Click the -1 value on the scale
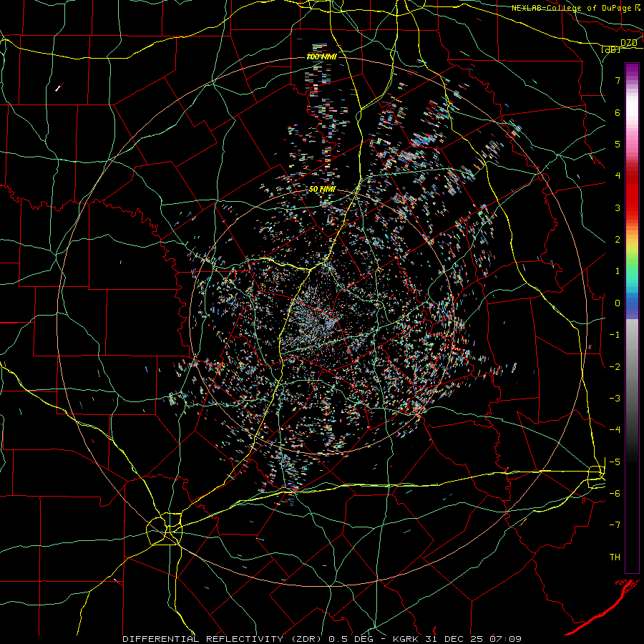Viewport: 644px width, 644px height. click(615, 335)
